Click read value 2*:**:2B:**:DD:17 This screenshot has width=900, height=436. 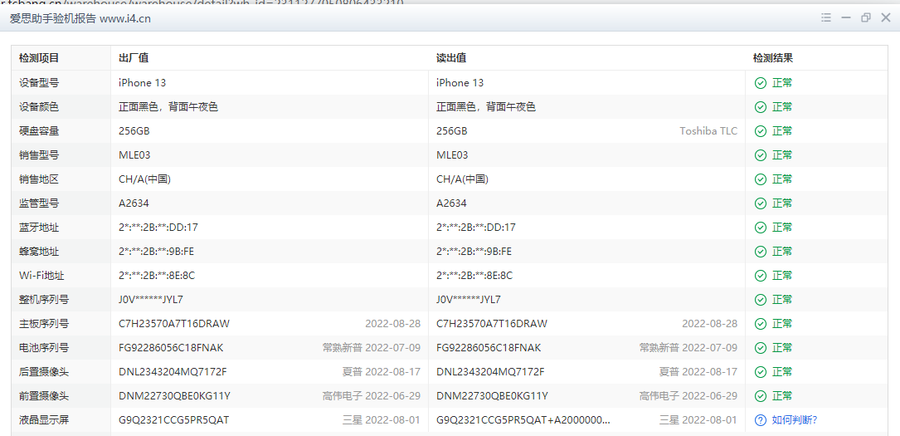pyautogui.click(x=476, y=227)
